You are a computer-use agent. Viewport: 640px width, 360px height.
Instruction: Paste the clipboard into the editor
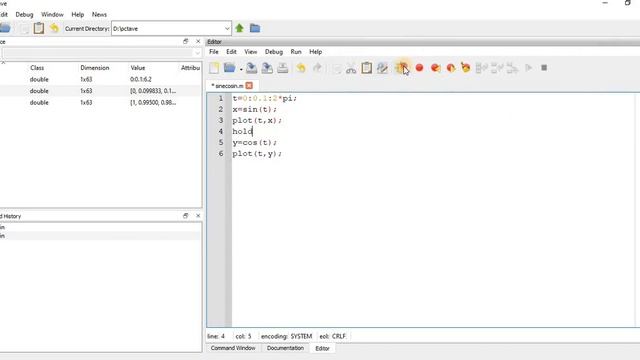367,68
